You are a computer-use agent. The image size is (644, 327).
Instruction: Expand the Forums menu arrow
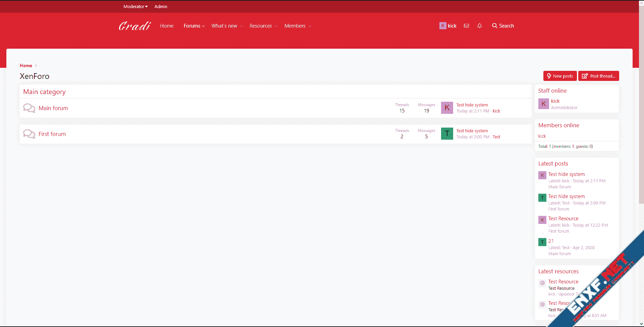[203, 26]
